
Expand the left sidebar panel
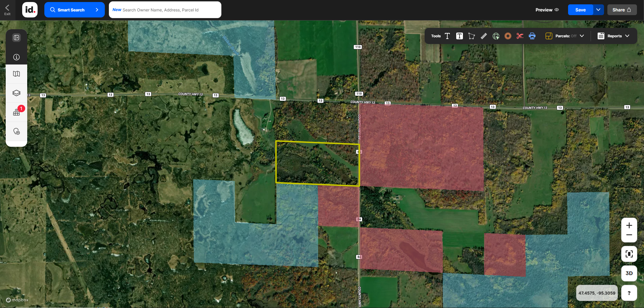click(x=16, y=38)
